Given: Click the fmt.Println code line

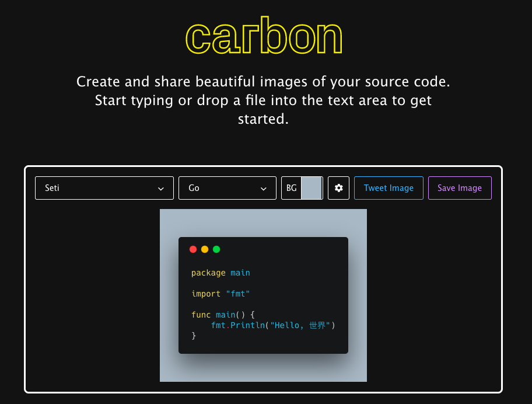Looking at the screenshot, I should point(273,325).
